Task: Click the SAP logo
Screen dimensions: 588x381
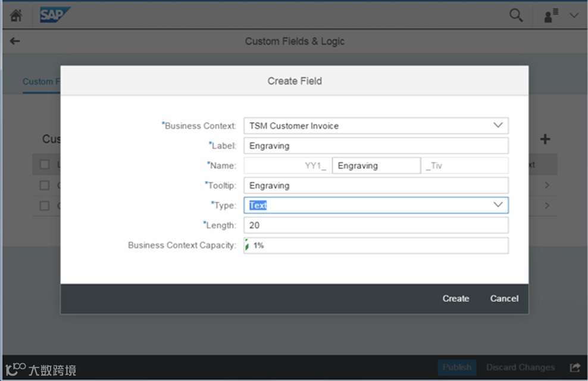Action: coord(55,15)
